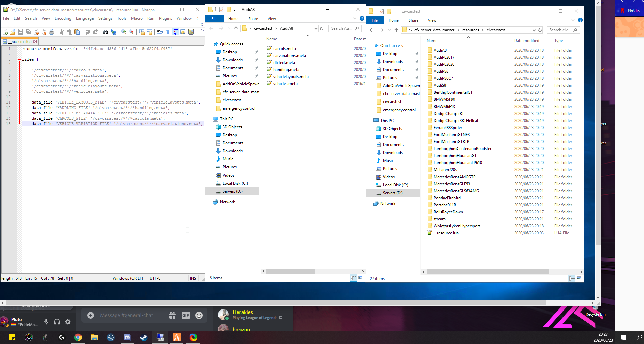Click the Paste toolbar icon

[77, 32]
